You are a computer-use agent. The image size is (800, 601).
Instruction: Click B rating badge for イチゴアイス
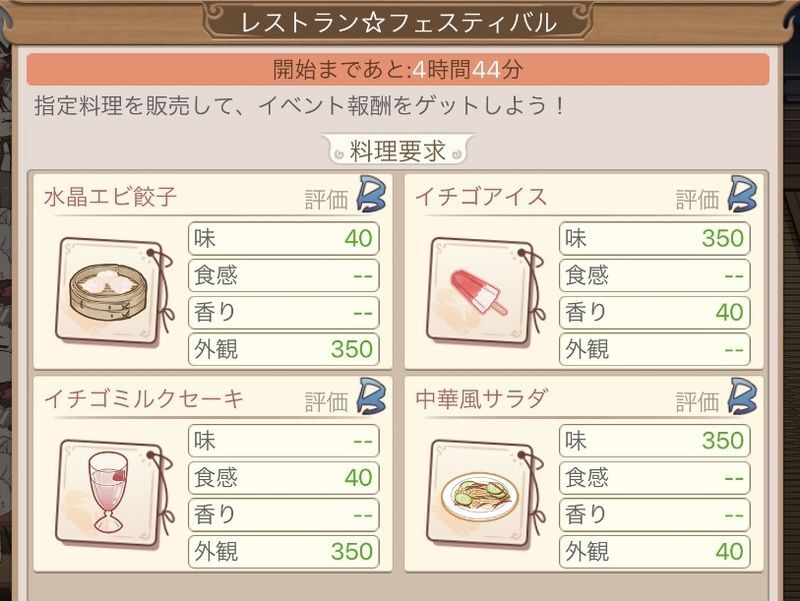click(x=741, y=194)
